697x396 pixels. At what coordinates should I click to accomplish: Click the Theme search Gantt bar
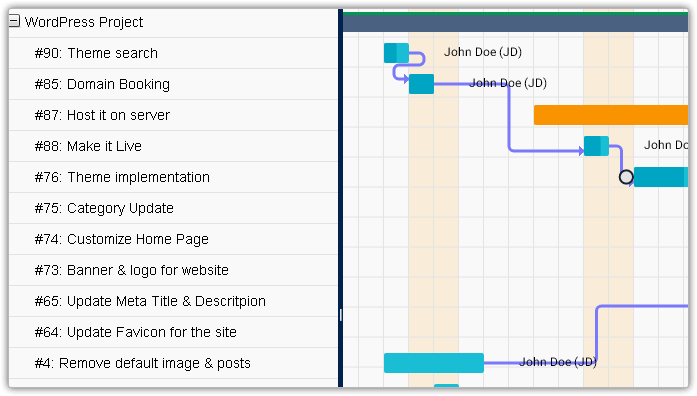coord(396,53)
